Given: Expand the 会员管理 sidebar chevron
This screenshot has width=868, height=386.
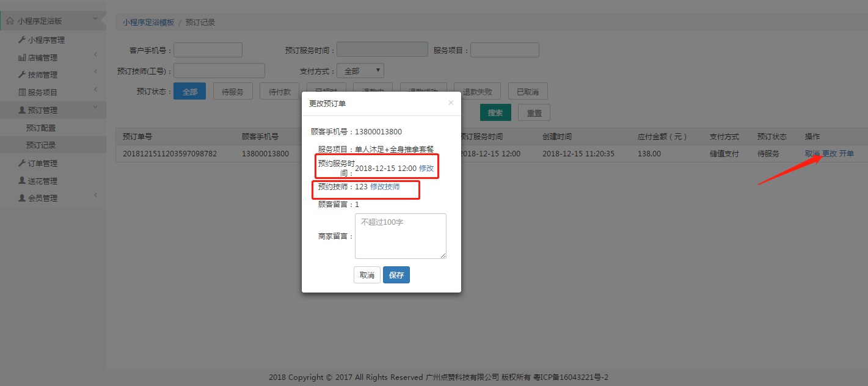Looking at the screenshot, I should (95, 195).
